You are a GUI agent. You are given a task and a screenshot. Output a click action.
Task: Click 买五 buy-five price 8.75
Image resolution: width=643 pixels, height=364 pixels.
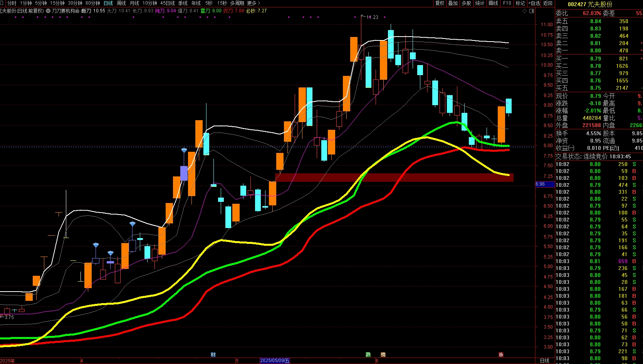[x=596, y=88]
